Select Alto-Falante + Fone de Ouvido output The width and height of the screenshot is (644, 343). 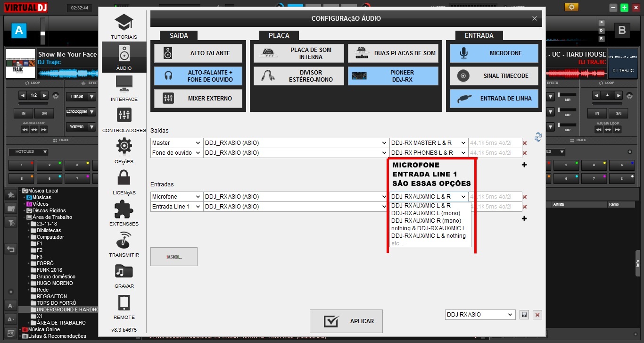point(198,76)
